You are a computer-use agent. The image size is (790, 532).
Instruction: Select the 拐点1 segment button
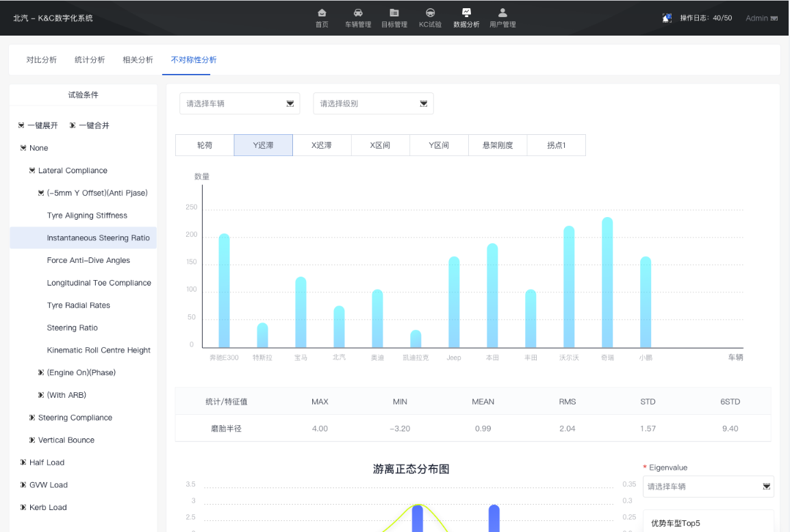pos(557,145)
